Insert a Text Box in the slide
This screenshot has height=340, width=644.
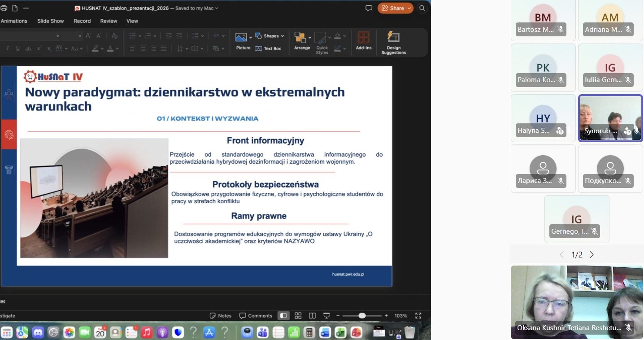click(x=268, y=48)
